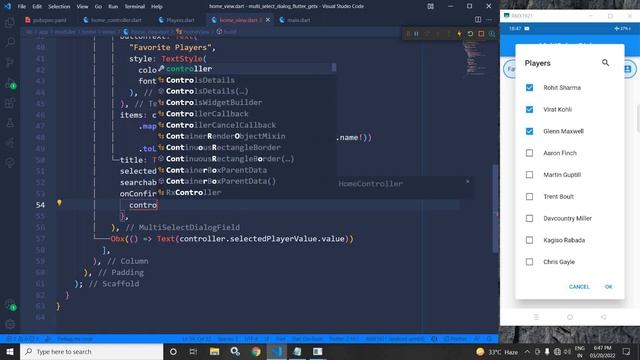Check Martin Guptill checkbox
This screenshot has height=360, width=640.
tap(529, 175)
